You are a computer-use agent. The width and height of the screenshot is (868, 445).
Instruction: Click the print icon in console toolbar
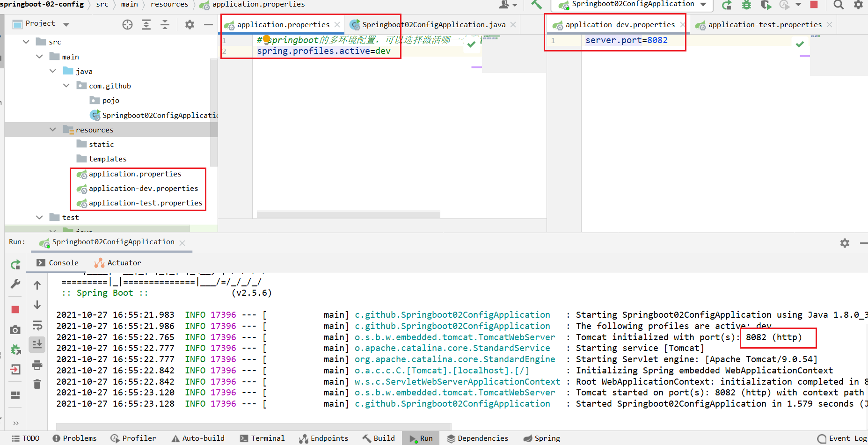[x=37, y=365]
